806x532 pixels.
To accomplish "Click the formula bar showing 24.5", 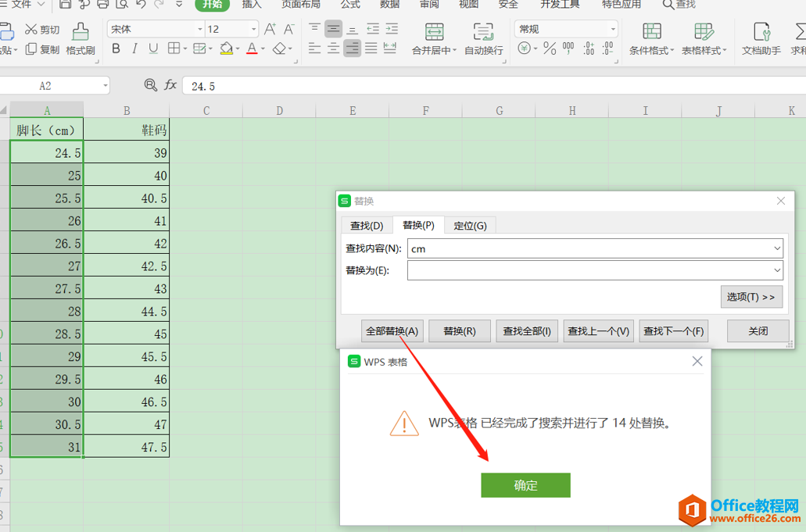I will click(493, 86).
